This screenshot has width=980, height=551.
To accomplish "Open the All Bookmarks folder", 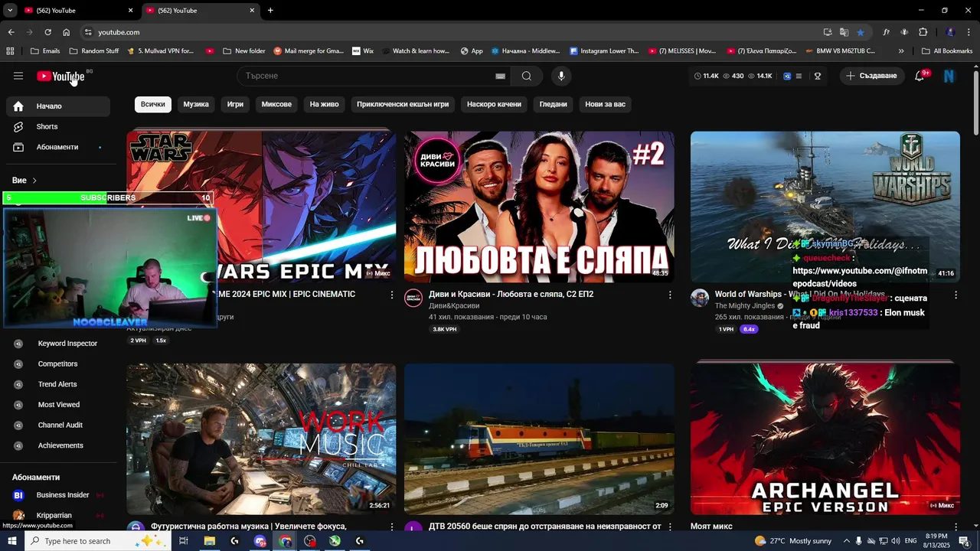I will 947,51.
